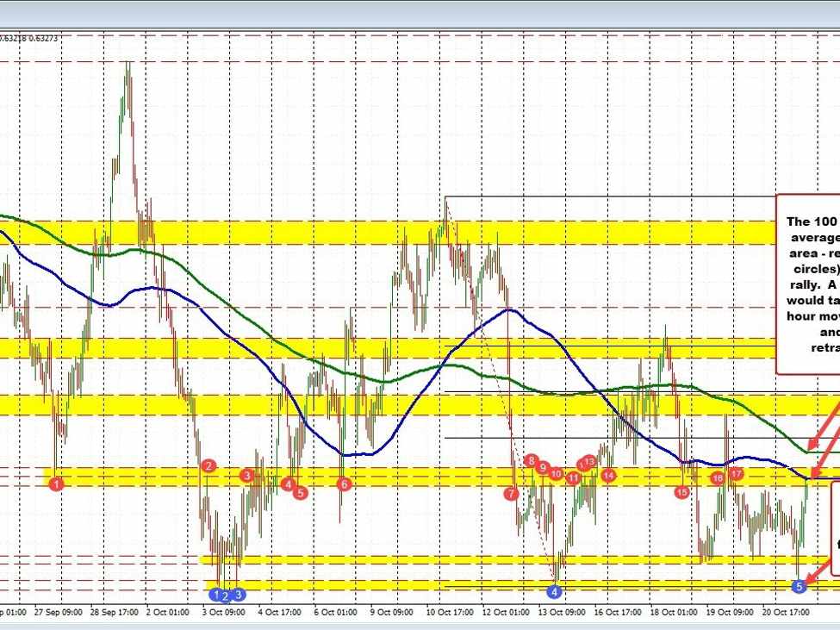The width and height of the screenshot is (840, 630).
Task: Select red circle marker number 2
Action: pyautogui.click(x=208, y=465)
